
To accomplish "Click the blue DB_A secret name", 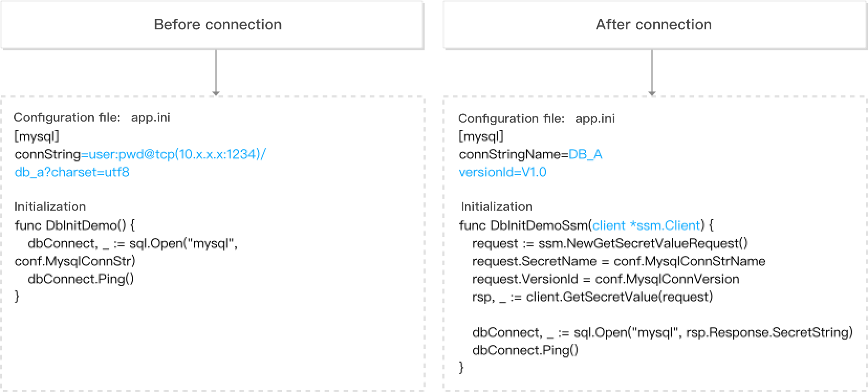I will click(x=585, y=155).
